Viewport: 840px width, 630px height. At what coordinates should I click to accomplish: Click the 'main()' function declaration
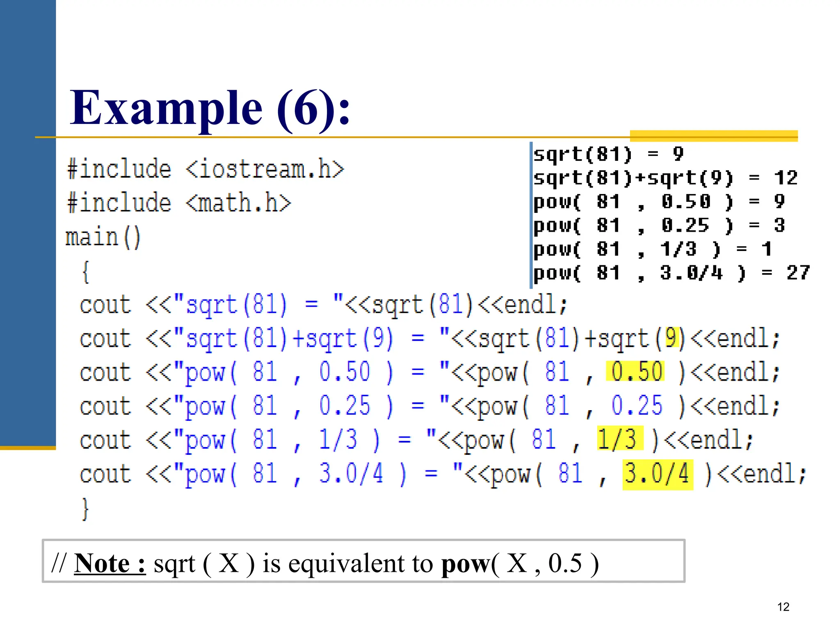click(x=103, y=237)
